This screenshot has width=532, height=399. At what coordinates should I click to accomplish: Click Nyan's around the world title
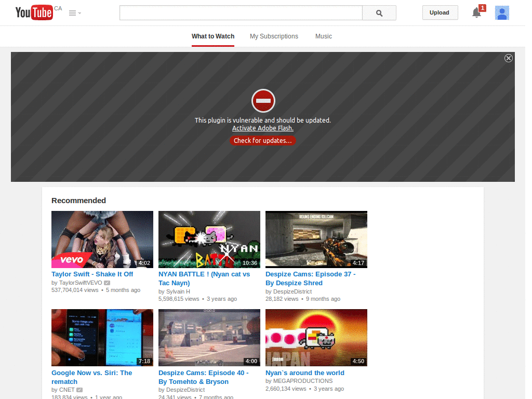pos(304,373)
